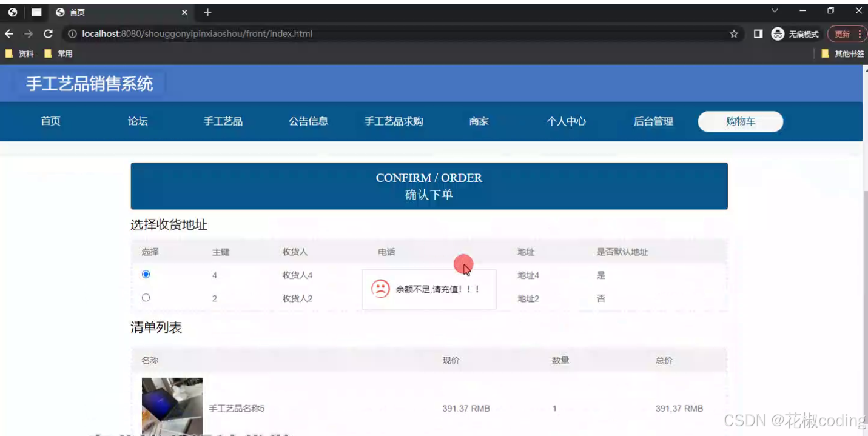The image size is (868, 436).
Task: Reload the current page
Action: pos(48,34)
